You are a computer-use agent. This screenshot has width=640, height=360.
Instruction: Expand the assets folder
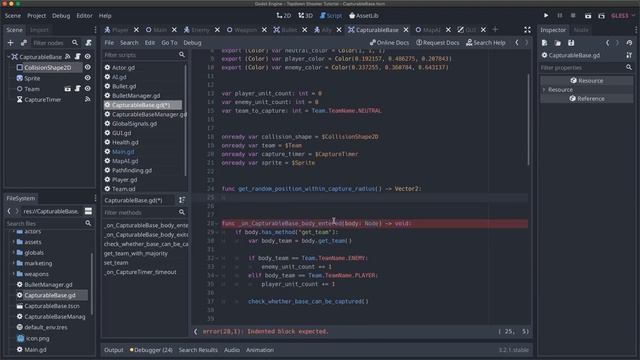(x=13, y=242)
